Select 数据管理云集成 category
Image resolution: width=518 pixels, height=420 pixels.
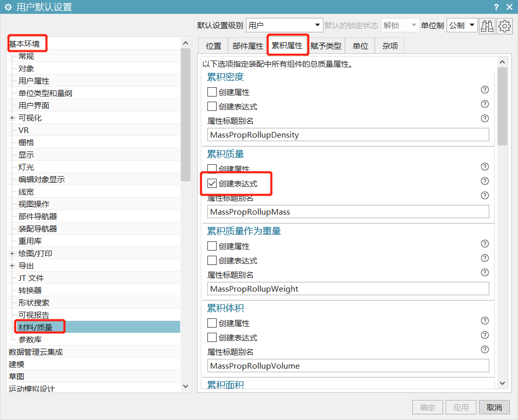(x=35, y=352)
